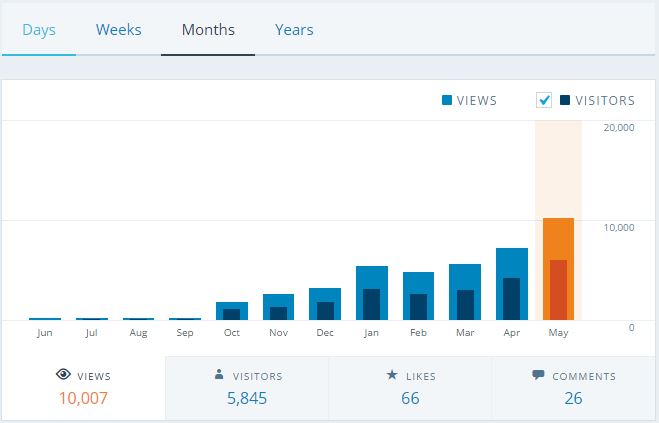Viewport: 659px width, 423px height.
Task: Select the October bar in chart
Action: (x=231, y=310)
